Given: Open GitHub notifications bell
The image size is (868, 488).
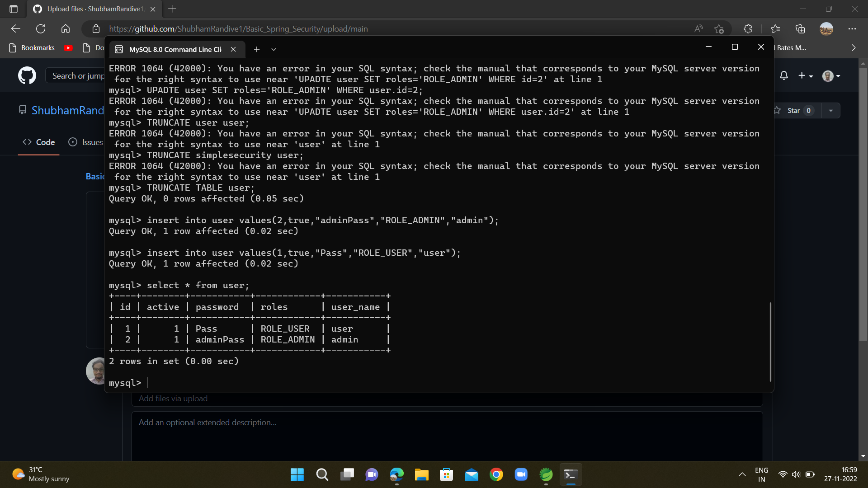Looking at the screenshot, I should pos(784,75).
